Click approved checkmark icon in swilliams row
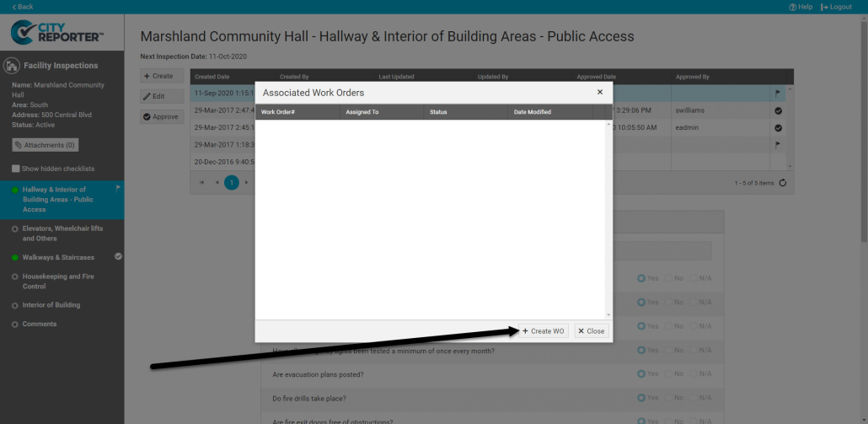Viewport: 868px width, 424px height. [778, 110]
